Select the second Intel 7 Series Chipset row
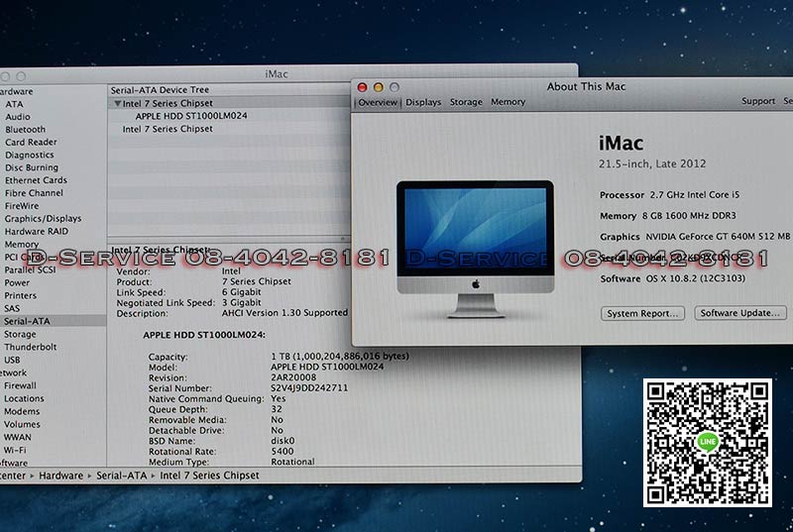 point(168,129)
